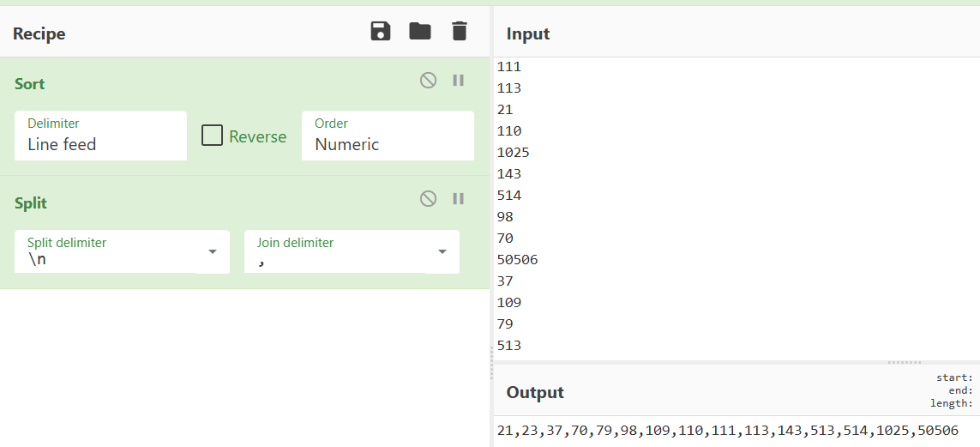The width and height of the screenshot is (980, 447).
Task: Save the current recipe
Action: [x=381, y=31]
